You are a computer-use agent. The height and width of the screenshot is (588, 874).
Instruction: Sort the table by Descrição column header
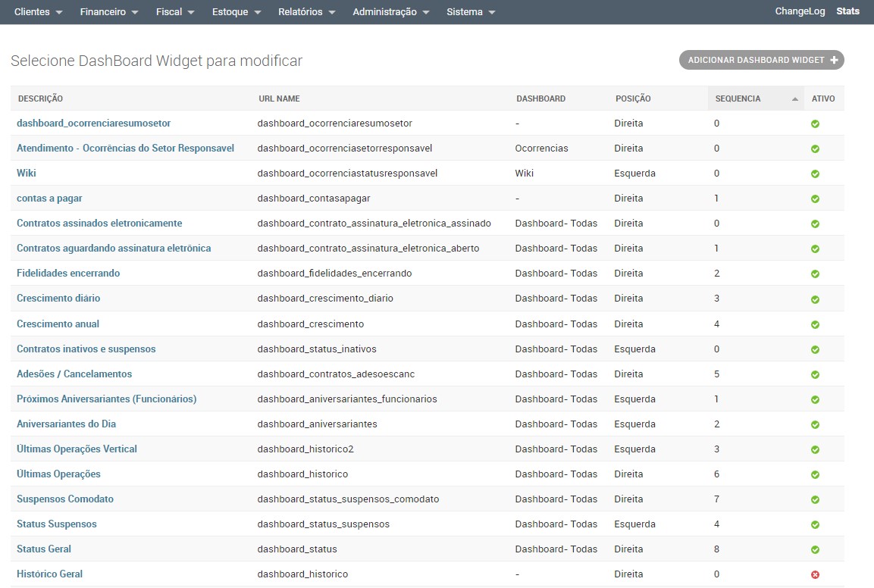(x=40, y=99)
